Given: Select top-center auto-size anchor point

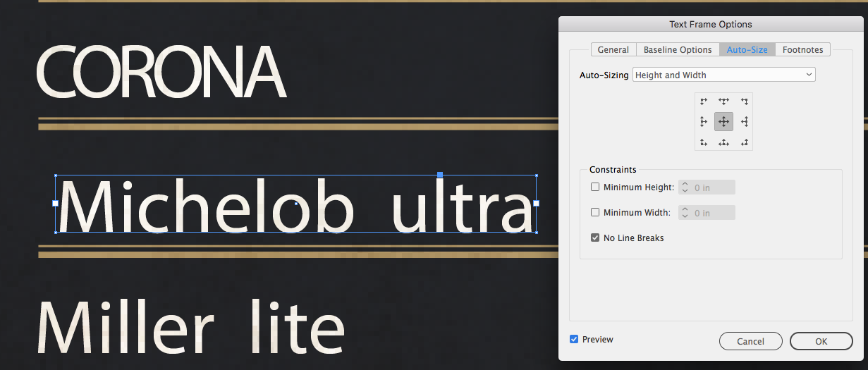Looking at the screenshot, I should pos(723,101).
